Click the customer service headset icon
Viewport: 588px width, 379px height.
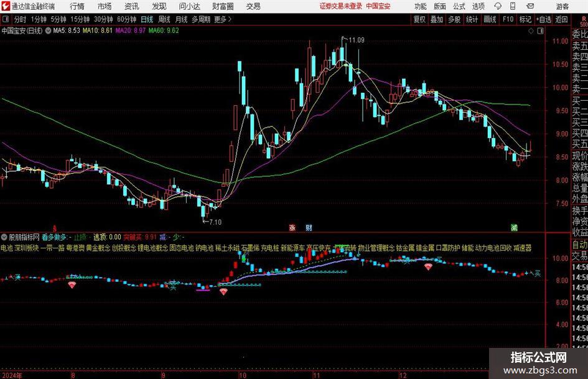pyautogui.click(x=498, y=6)
